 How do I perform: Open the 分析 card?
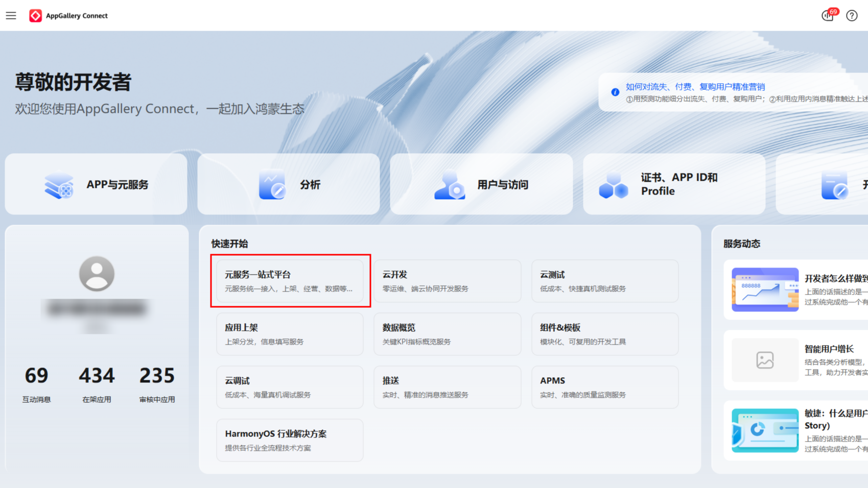[289, 184]
